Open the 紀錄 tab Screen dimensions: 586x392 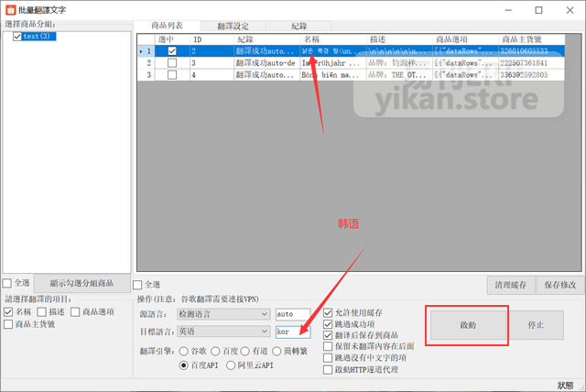298,27
